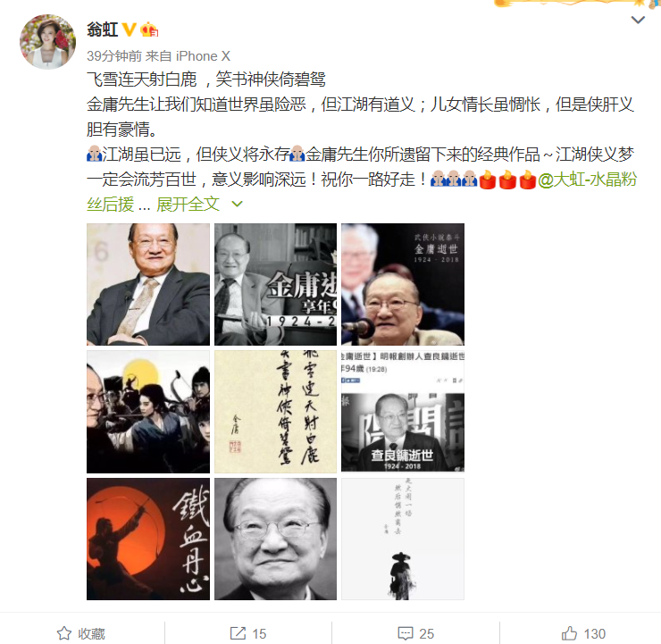Viewport: 661px width, 644px height.
Task: Click the orange V verified badge
Action: [x=129, y=29]
